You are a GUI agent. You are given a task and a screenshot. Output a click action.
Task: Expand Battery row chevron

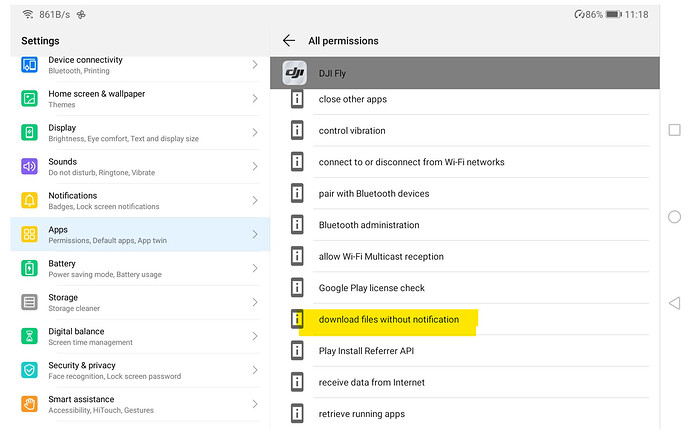click(x=255, y=268)
